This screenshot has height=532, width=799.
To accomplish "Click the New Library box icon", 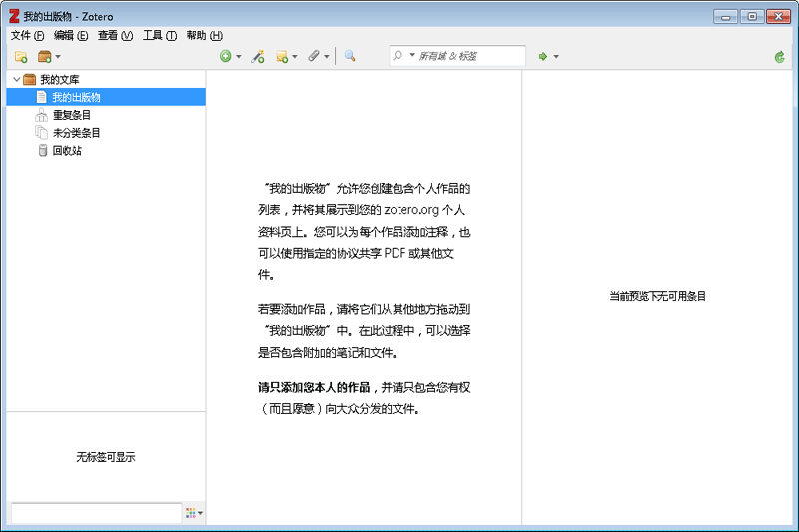I will (x=44, y=57).
